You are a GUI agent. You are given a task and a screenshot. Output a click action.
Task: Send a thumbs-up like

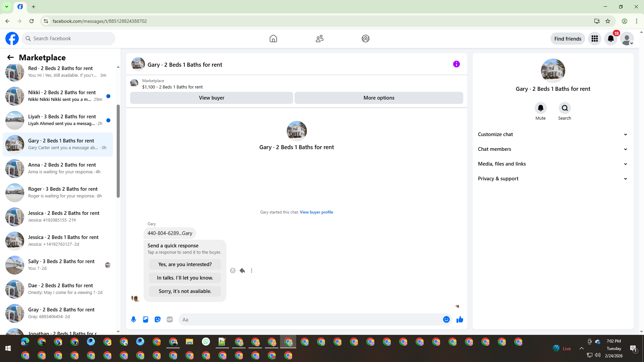click(x=460, y=319)
